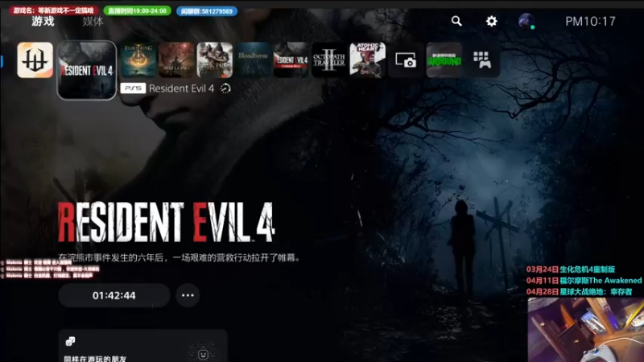
Task: Select the Need for Speed Unbound tile
Action: pos(444,60)
